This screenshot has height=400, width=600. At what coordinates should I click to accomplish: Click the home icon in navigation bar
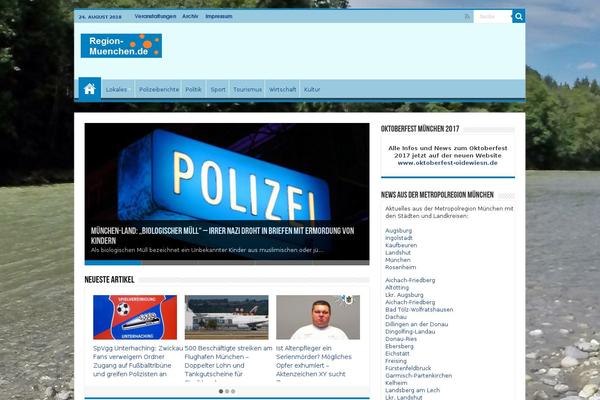[90, 89]
